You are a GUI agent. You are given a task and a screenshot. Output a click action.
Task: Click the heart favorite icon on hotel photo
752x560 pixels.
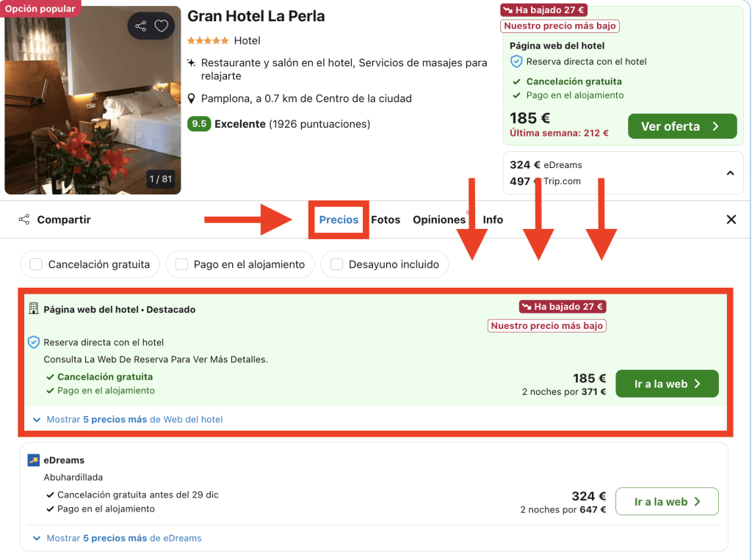pos(162,26)
